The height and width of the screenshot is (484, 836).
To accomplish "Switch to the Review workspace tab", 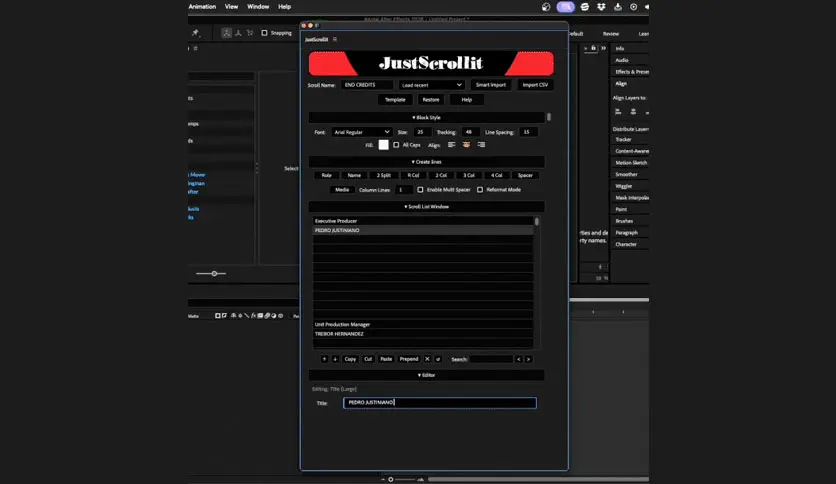I will pos(611,34).
